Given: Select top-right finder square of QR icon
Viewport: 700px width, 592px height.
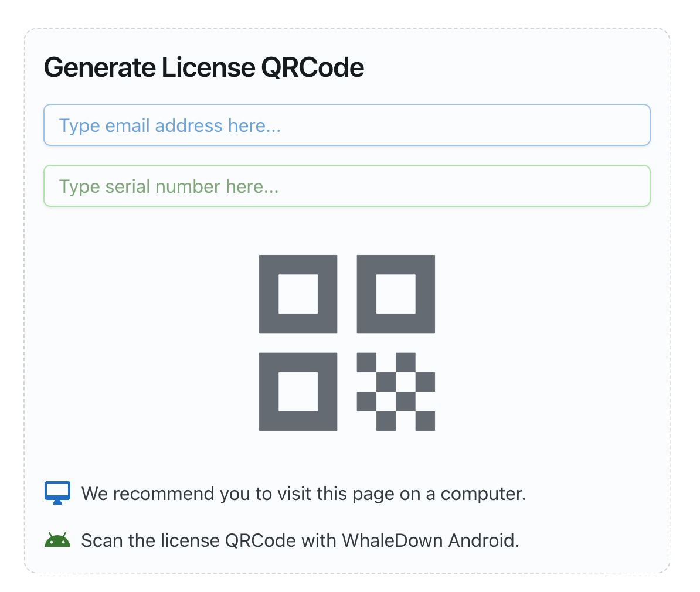Looking at the screenshot, I should [396, 294].
